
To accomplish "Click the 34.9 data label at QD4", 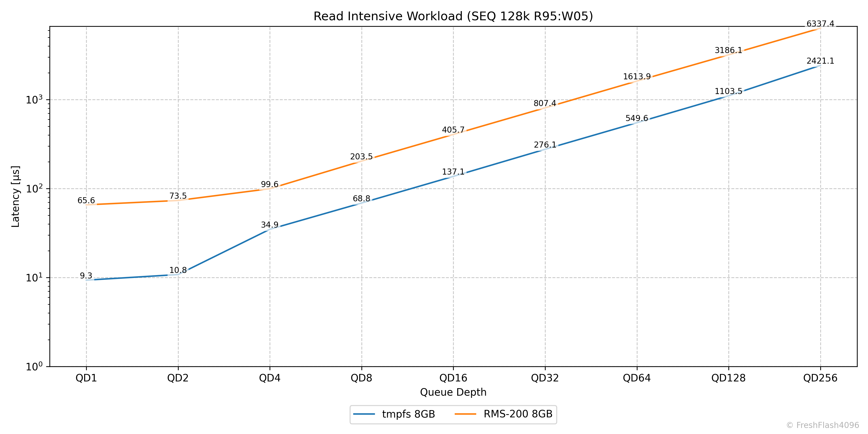I will pos(270,225).
